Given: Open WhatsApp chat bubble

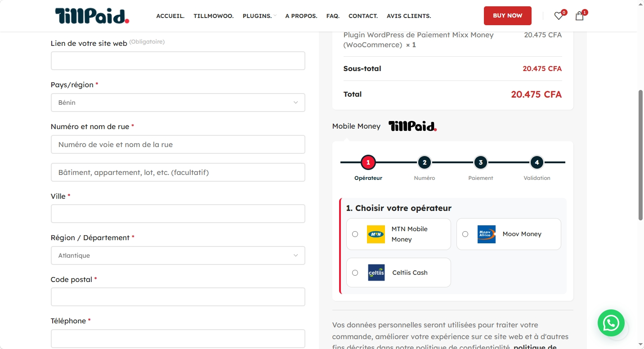Looking at the screenshot, I should click(611, 323).
